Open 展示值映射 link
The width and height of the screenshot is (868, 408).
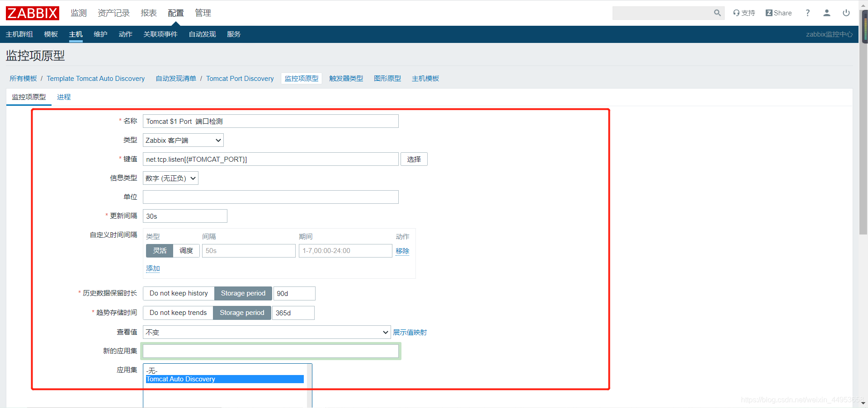click(x=410, y=333)
